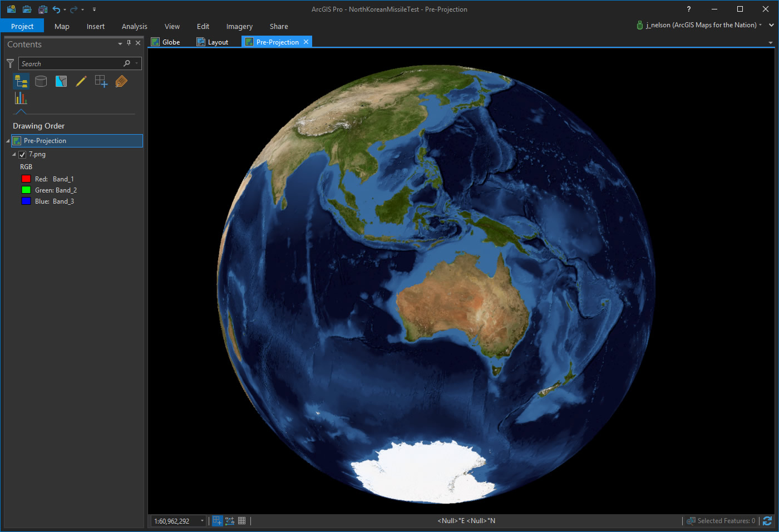Toggle auto-hide pin on Contents pane
Screen dimensions: 779x532
(129, 43)
